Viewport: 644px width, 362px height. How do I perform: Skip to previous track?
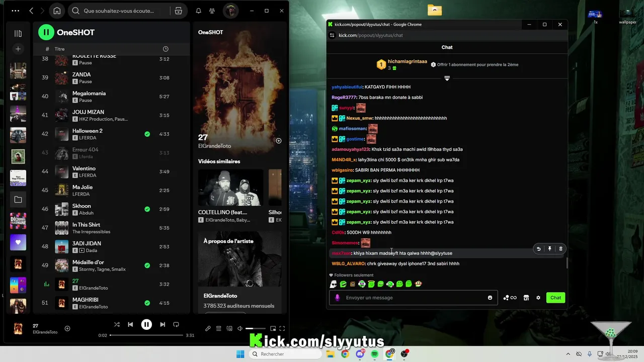pos(130,325)
